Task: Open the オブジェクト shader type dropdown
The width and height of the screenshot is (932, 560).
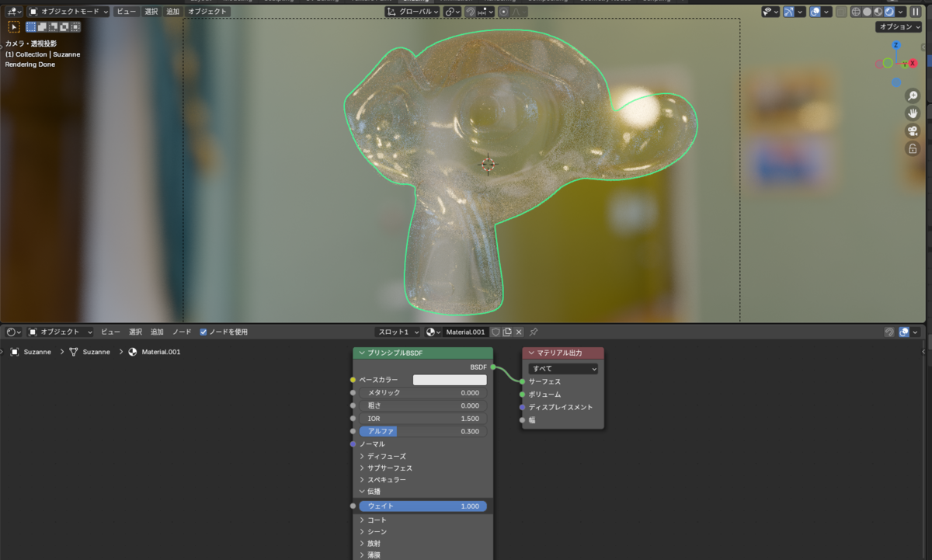Action: (x=61, y=332)
